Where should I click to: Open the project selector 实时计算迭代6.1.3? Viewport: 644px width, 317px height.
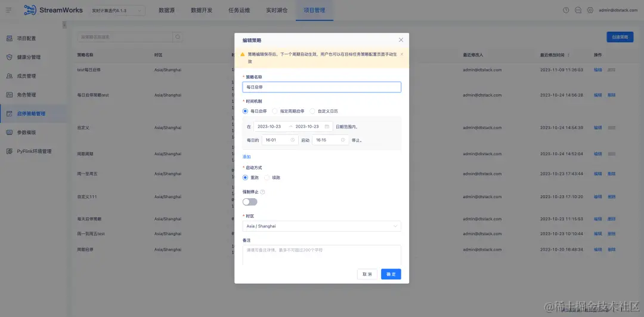(x=117, y=10)
